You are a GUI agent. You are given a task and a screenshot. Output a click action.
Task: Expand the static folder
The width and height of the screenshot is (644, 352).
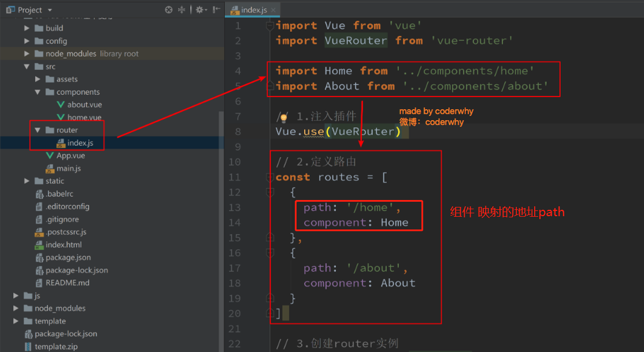point(27,181)
